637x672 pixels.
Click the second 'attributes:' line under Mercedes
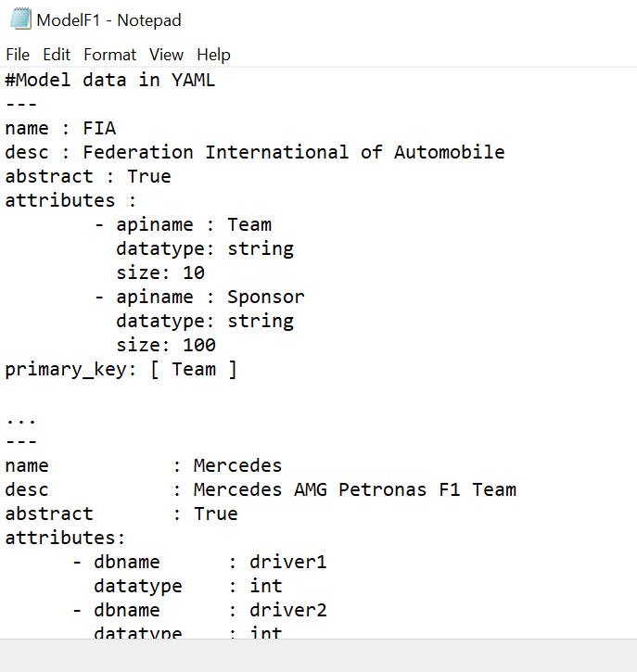(x=65, y=538)
